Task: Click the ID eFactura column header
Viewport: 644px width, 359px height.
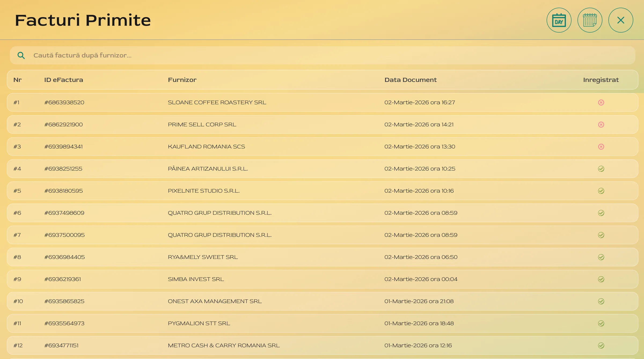Action: (64, 80)
